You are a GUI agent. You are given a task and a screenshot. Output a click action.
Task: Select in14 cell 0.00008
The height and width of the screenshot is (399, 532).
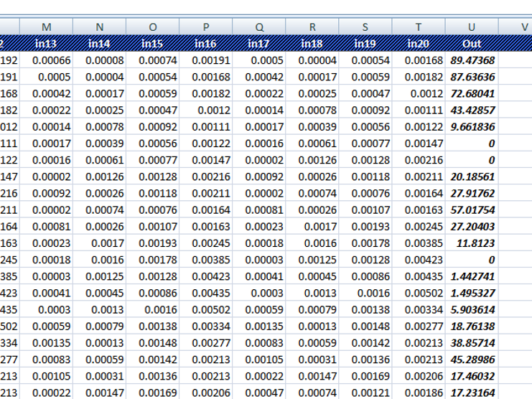99,60
